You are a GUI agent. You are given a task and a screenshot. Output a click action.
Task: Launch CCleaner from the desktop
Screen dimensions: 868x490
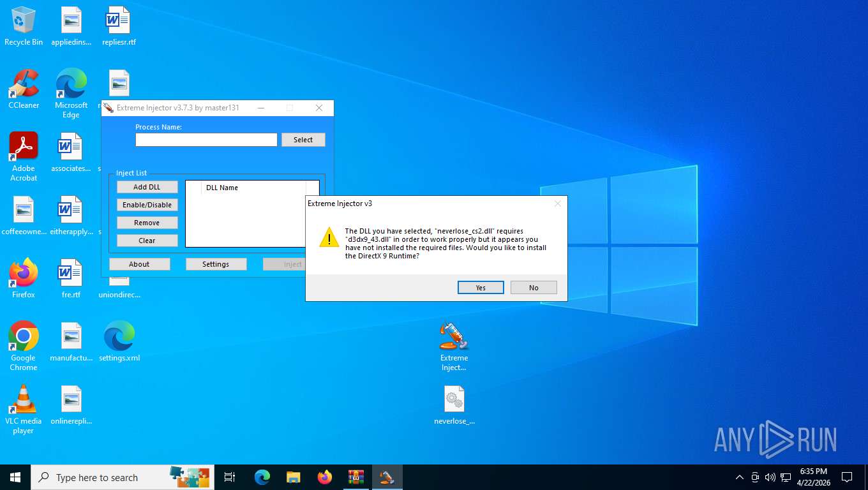(x=24, y=89)
